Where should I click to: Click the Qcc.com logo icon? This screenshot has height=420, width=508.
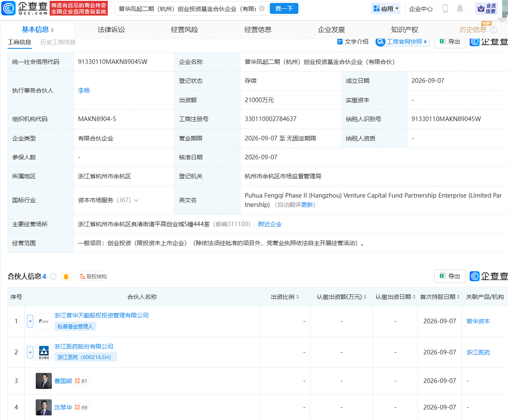pos(8,8)
